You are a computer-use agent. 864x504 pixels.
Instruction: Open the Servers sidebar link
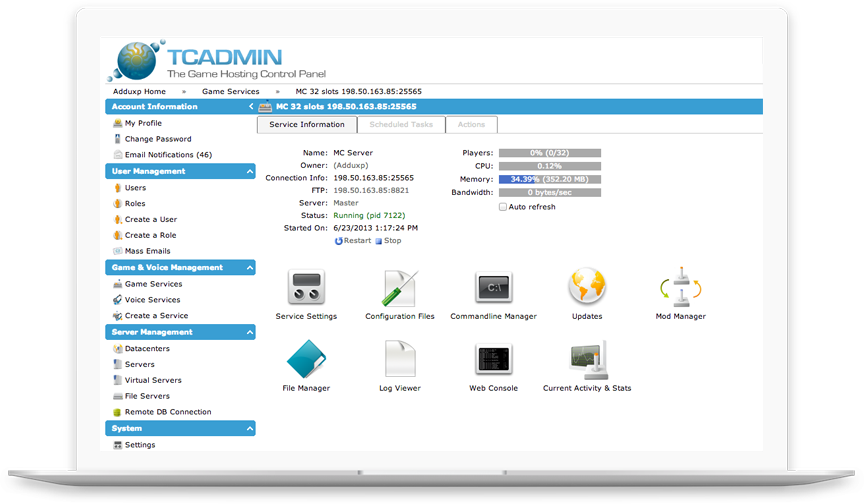point(139,365)
